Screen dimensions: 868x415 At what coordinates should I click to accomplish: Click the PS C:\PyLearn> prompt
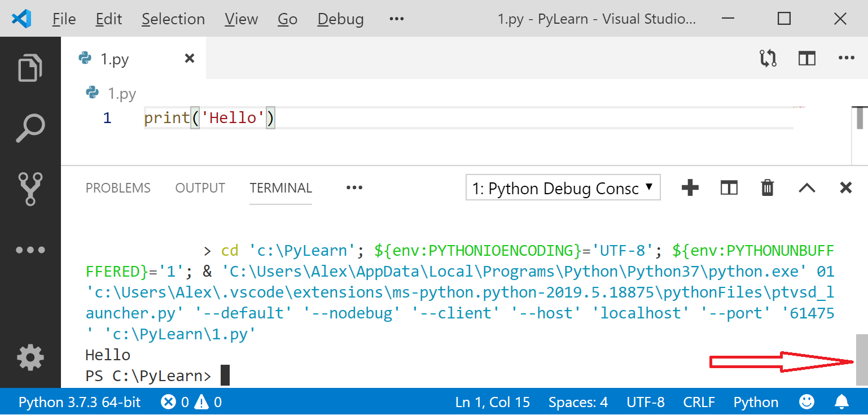pyautogui.click(x=148, y=375)
